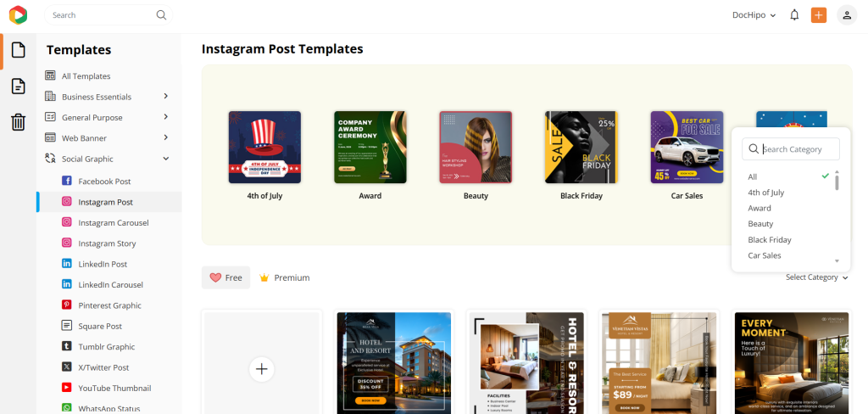Open the Every Moment luxury template
The image size is (868, 414).
tap(792, 362)
